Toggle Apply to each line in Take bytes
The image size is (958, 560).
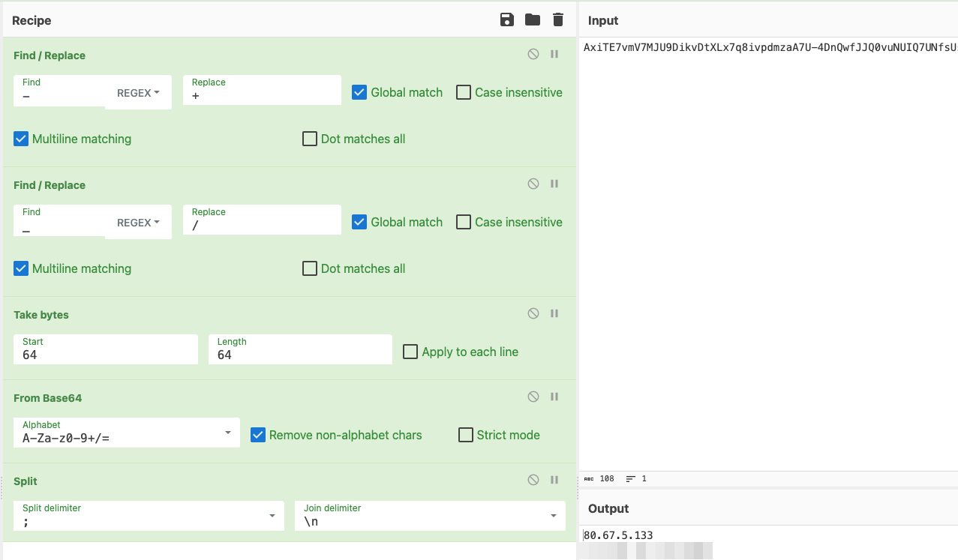410,351
